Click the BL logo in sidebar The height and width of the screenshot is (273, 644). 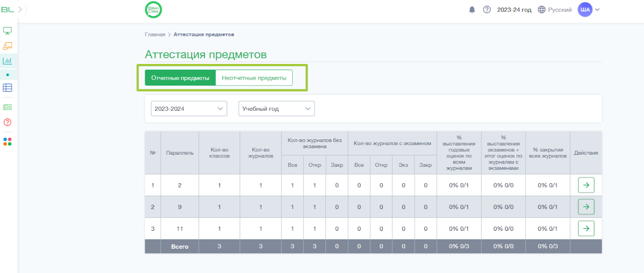point(8,9)
